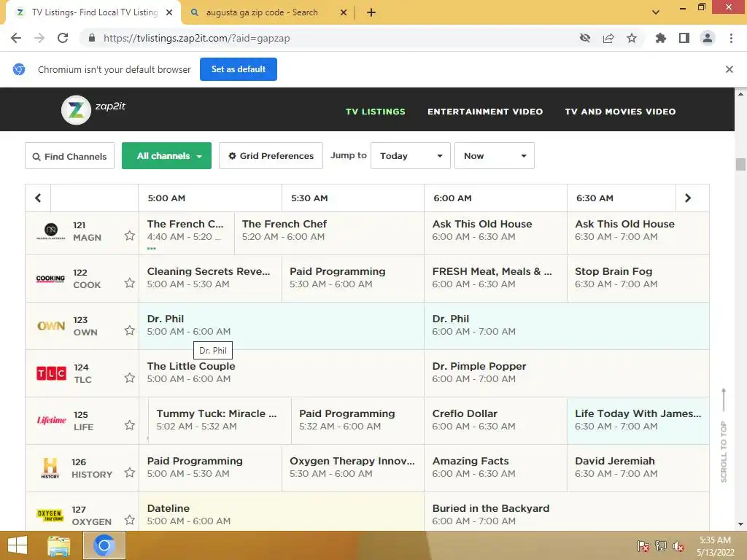747x560 pixels.
Task: Favorite channel 126 HISTORY with star
Action: point(130,472)
